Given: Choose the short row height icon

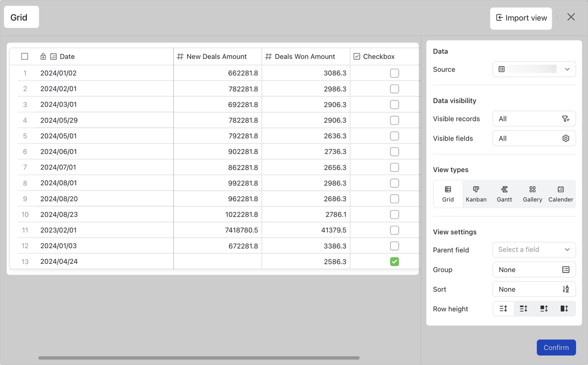Looking at the screenshot, I should coord(503,309).
